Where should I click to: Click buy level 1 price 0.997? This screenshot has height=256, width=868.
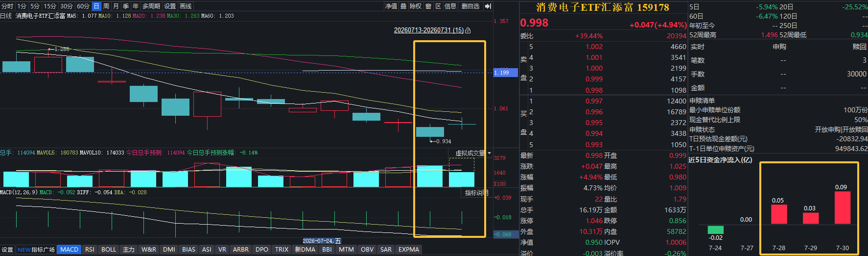pyautogui.click(x=594, y=101)
